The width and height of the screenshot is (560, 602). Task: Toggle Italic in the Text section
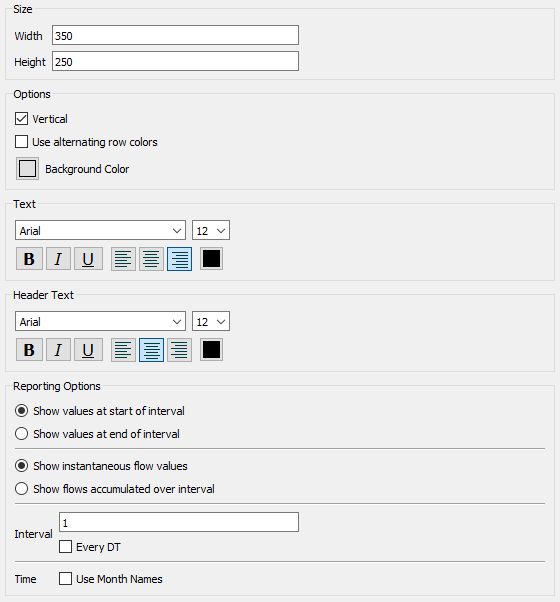[x=58, y=259]
